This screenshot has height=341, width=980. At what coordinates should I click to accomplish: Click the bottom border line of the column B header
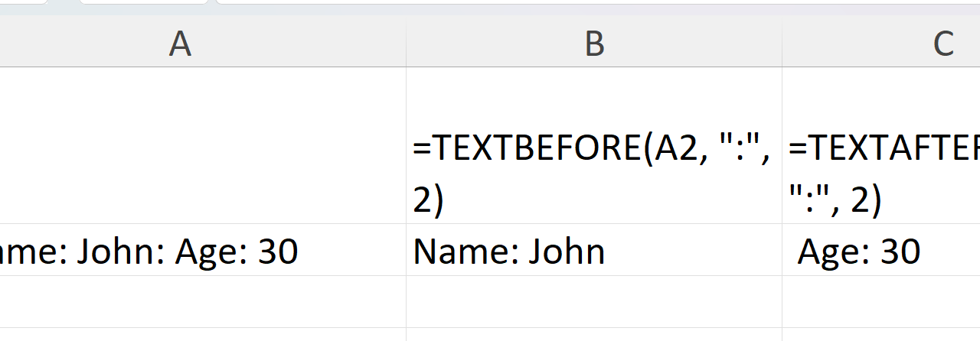point(594,67)
